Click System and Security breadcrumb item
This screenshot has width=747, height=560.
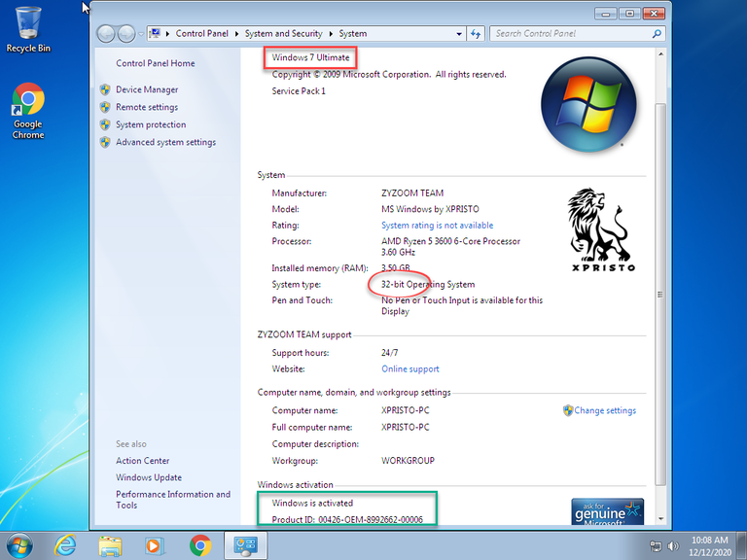click(283, 33)
